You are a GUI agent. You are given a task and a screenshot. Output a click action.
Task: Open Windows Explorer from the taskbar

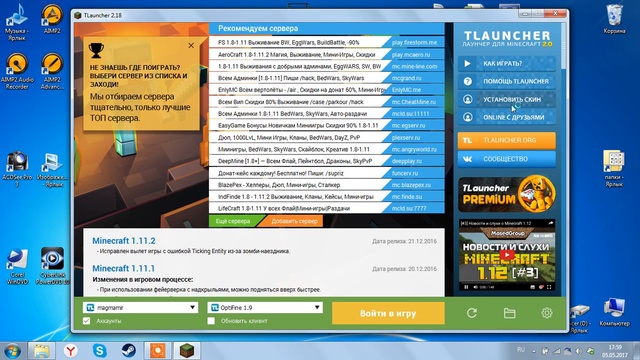pyautogui.click(x=42, y=351)
